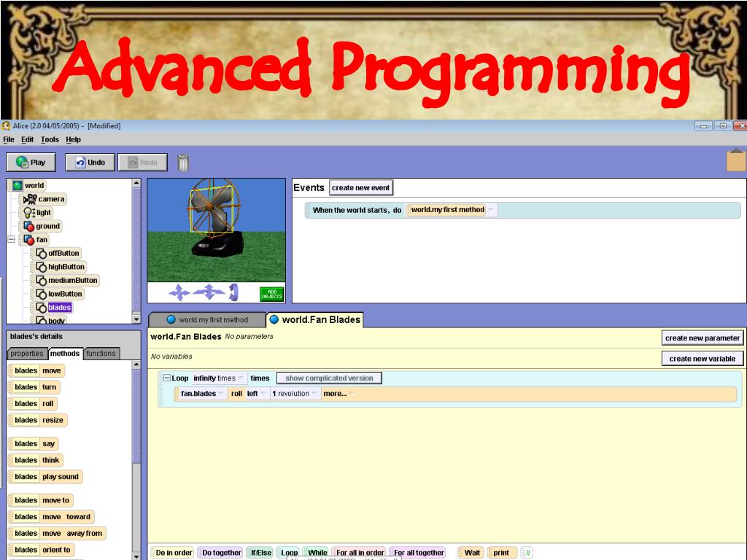
Task: Click the camera move arrows control
Action: click(179, 292)
